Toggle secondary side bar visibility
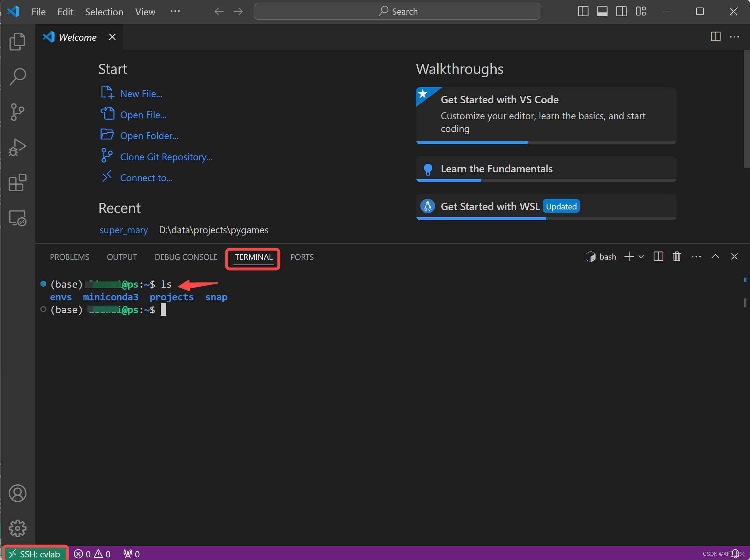 [x=621, y=11]
